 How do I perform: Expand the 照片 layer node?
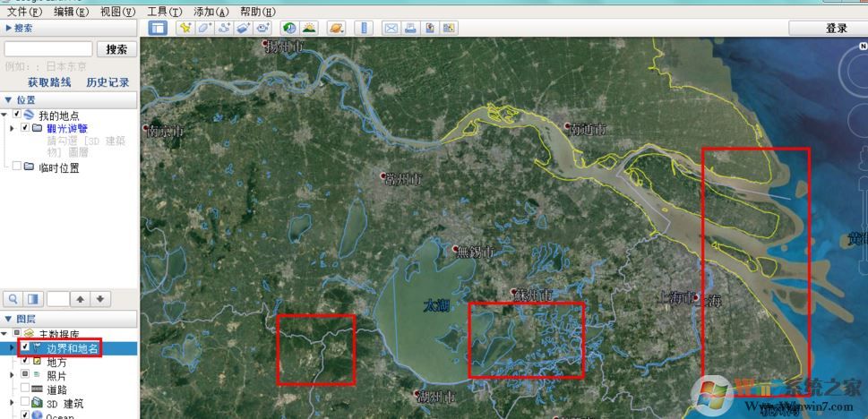tap(13, 375)
